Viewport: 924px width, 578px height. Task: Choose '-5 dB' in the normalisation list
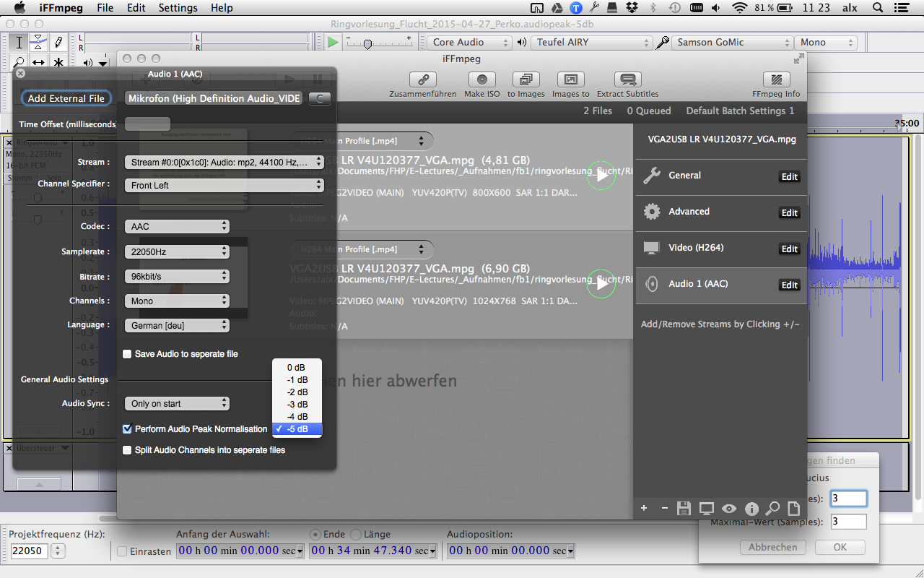[297, 429]
